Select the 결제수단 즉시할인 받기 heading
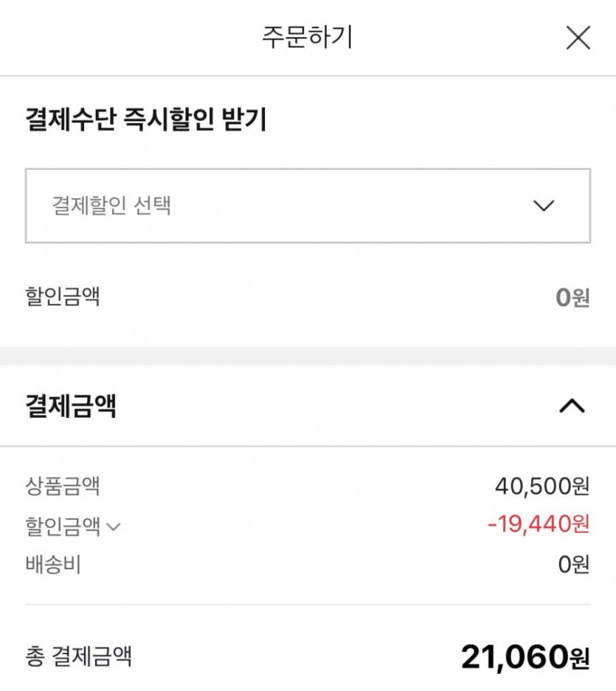 click(145, 120)
